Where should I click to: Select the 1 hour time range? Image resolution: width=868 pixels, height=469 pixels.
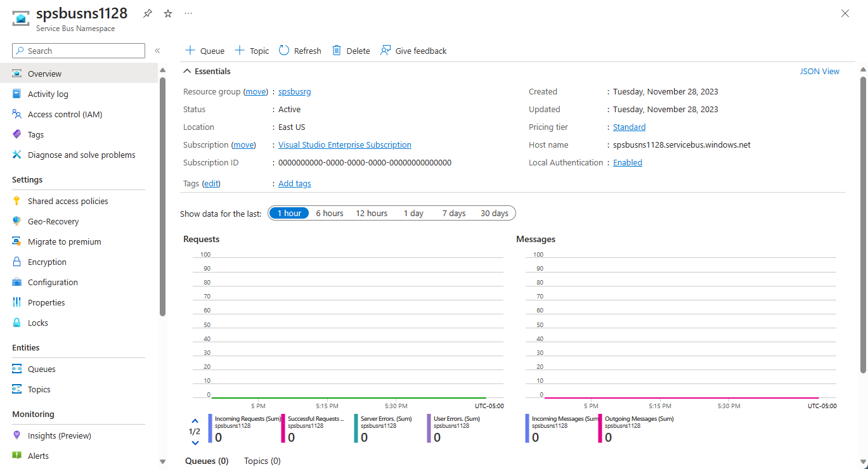tap(289, 213)
